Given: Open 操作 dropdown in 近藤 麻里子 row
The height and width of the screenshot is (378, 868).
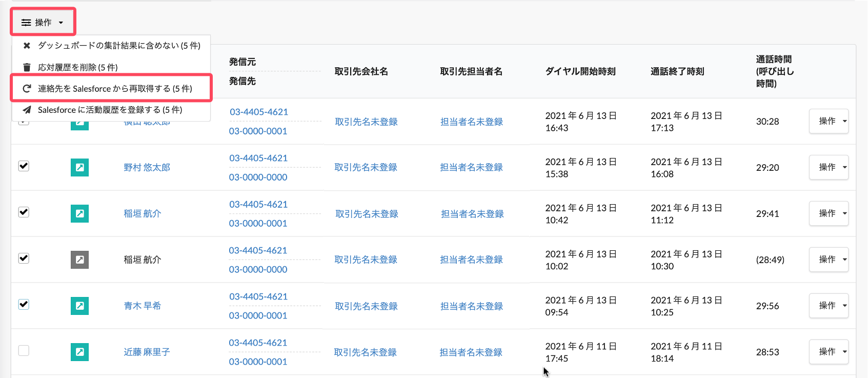Looking at the screenshot, I should (x=829, y=352).
